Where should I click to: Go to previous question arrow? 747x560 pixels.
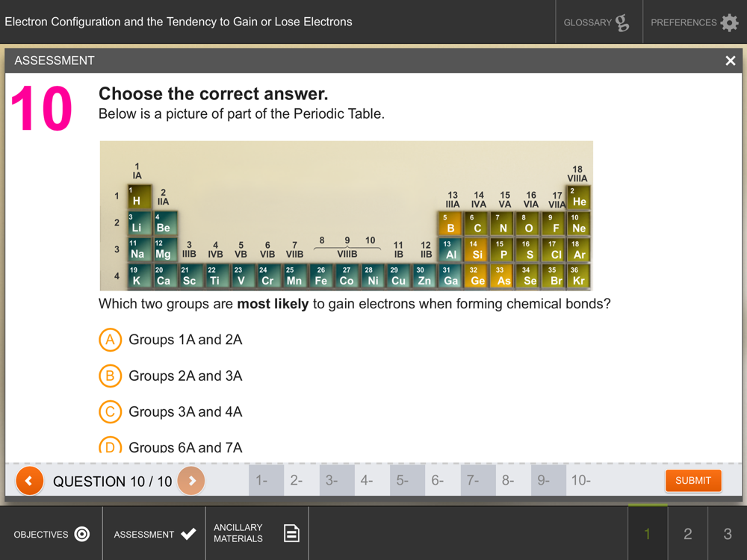tap(30, 480)
